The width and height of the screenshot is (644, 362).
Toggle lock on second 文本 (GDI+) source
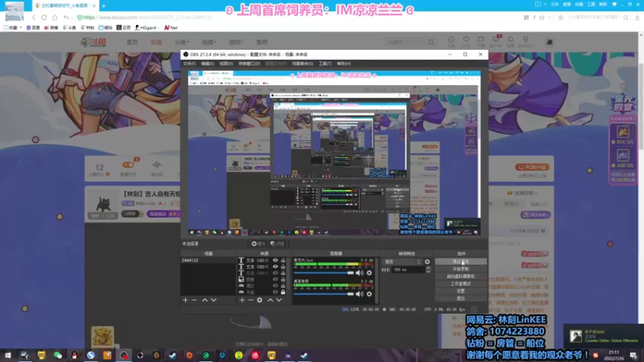pyautogui.click(x=283, y=266)
